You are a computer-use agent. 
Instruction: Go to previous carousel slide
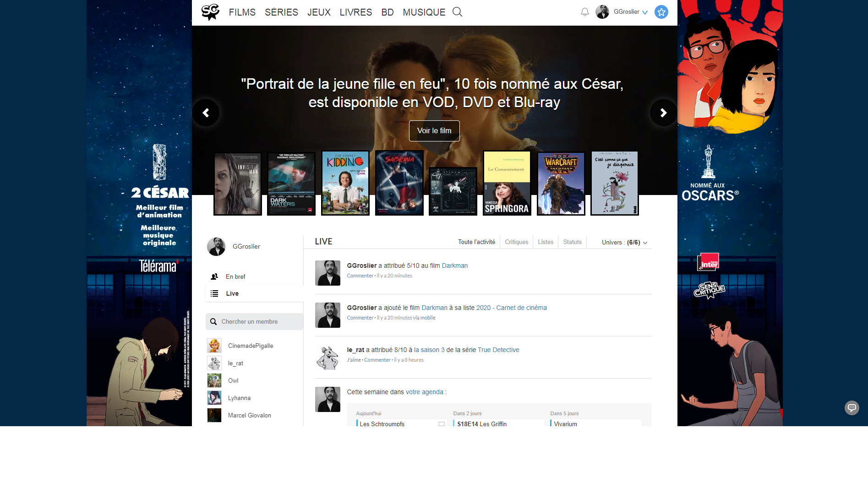tap(206, 113)
